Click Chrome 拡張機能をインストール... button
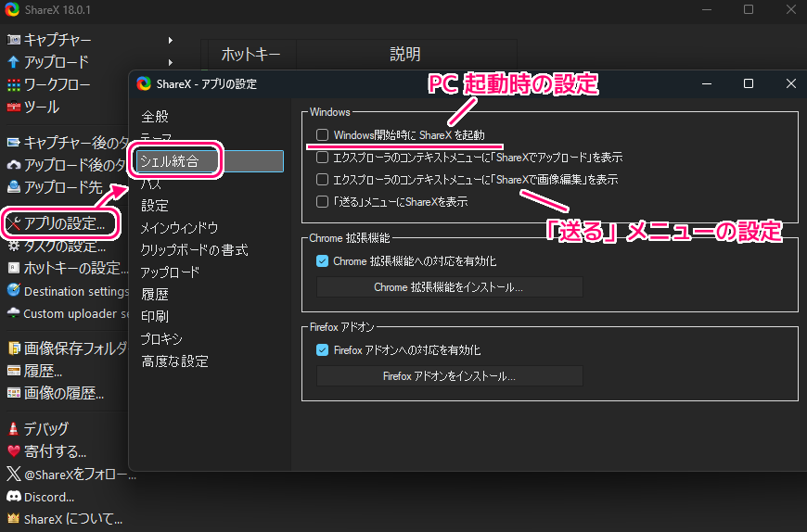The width and height of the screenshot is (807, 532). coord(449,286)
